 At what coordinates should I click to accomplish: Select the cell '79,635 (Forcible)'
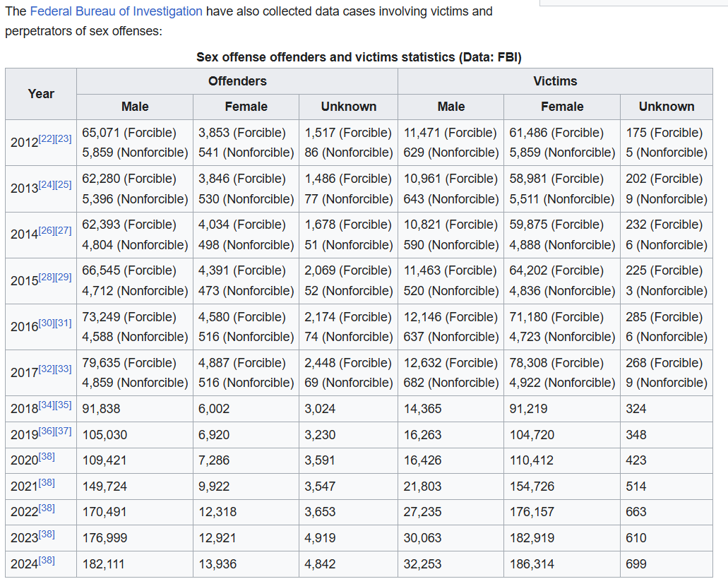[x=129, y=363]
